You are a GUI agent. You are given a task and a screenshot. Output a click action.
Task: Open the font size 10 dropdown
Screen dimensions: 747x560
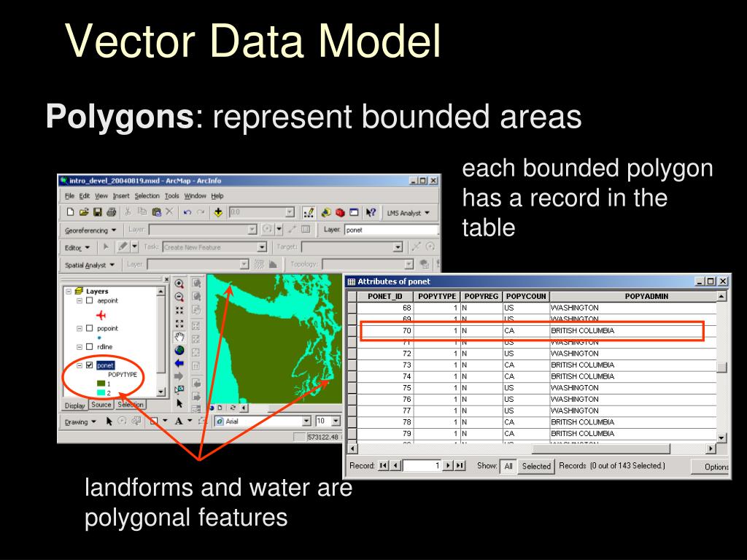click(336, 421)
